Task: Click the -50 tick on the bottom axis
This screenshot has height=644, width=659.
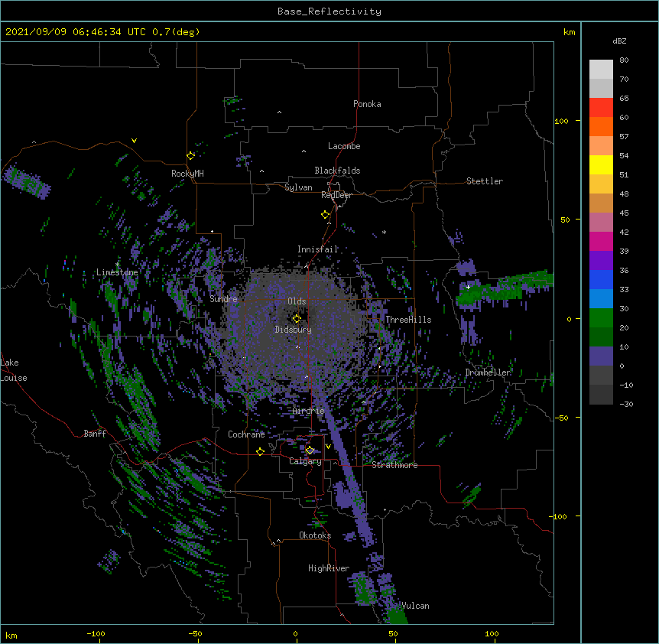Action: [x=195, y=633]
